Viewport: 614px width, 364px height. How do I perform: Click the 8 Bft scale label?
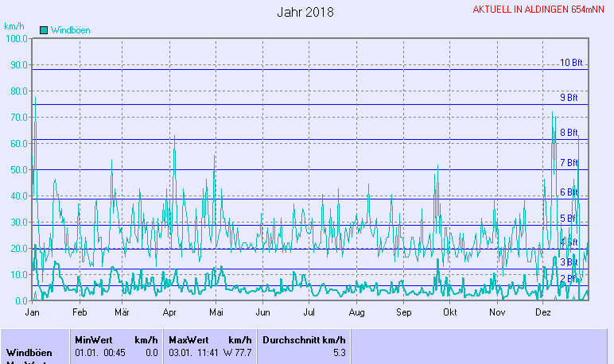click(569, 133)
